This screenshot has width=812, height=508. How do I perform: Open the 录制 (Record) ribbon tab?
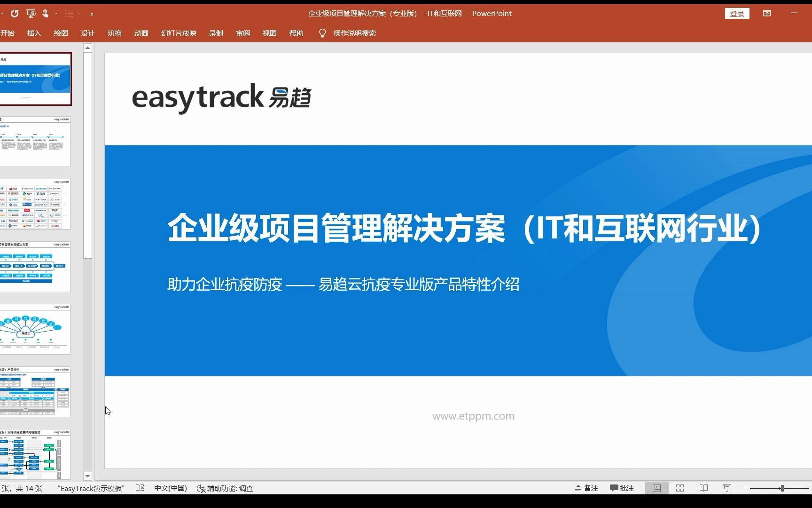(x=216, y=33)
